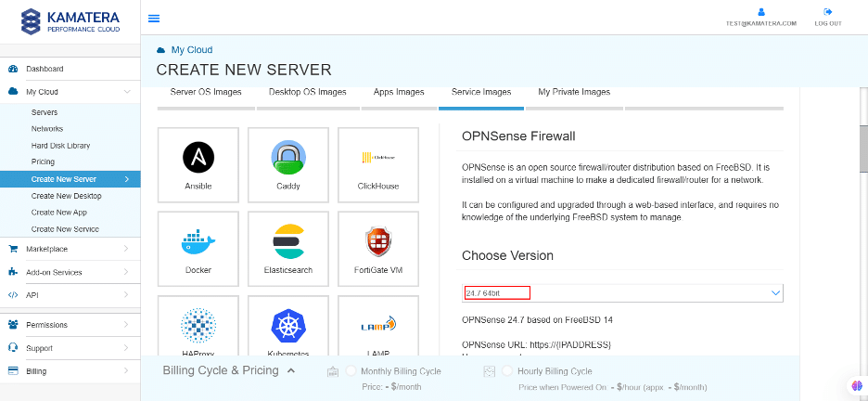868x401 pixels.
Task: Select the ClickHouse service image
Action: click(x=378, y=165)
